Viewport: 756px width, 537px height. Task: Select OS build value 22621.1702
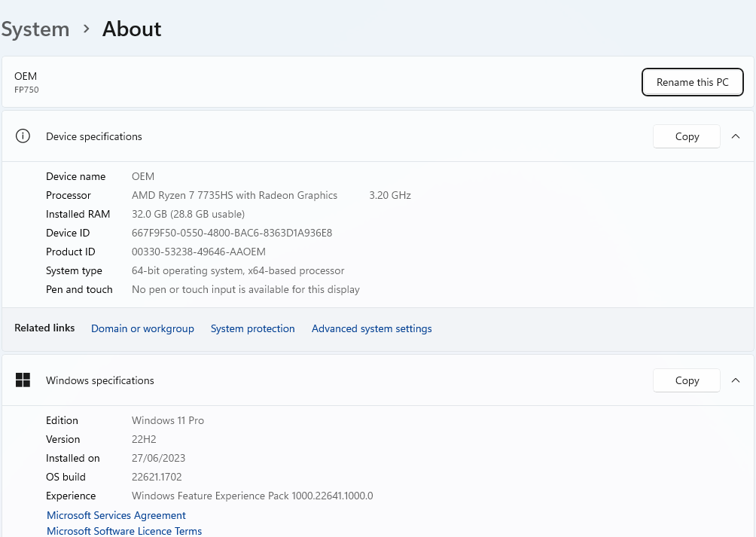pos(157,477)
